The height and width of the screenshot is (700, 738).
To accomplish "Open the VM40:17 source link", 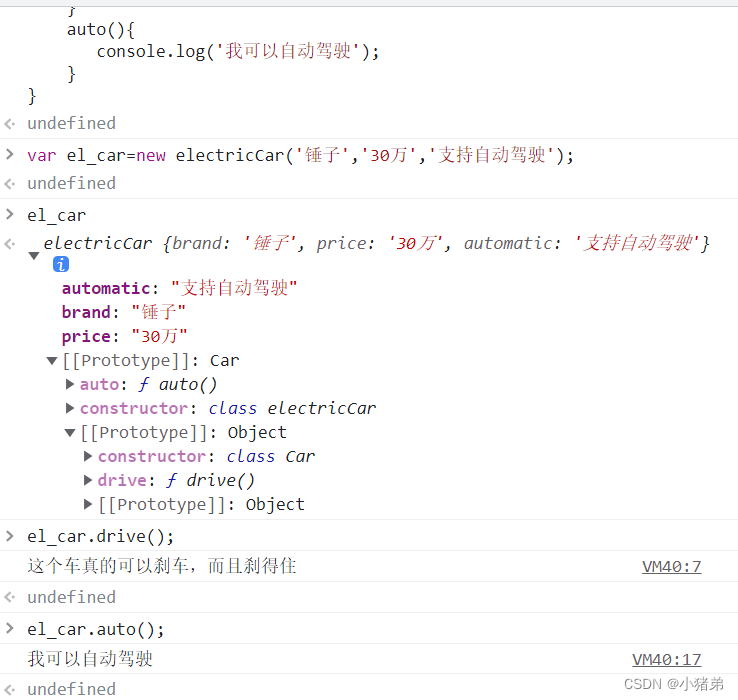I will pos(666,660).
